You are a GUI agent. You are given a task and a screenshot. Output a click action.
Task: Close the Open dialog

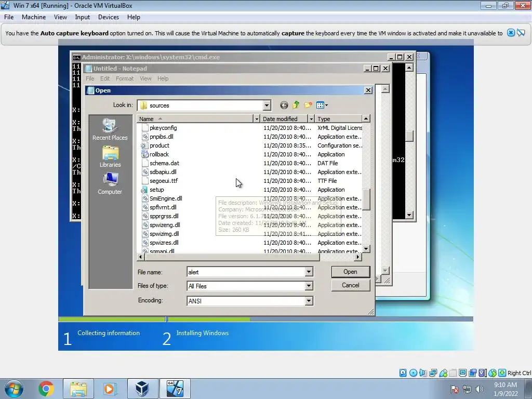pyautogui.click(x=368, y=90)
